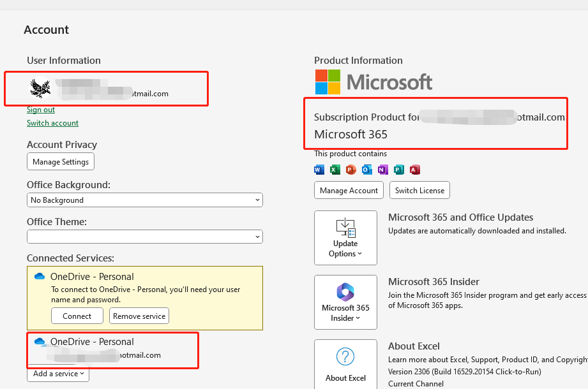The width and height of the screenshot is (588, 389).
Task: Click the 'Connected Services:' heading
Action: pos(70,258)
